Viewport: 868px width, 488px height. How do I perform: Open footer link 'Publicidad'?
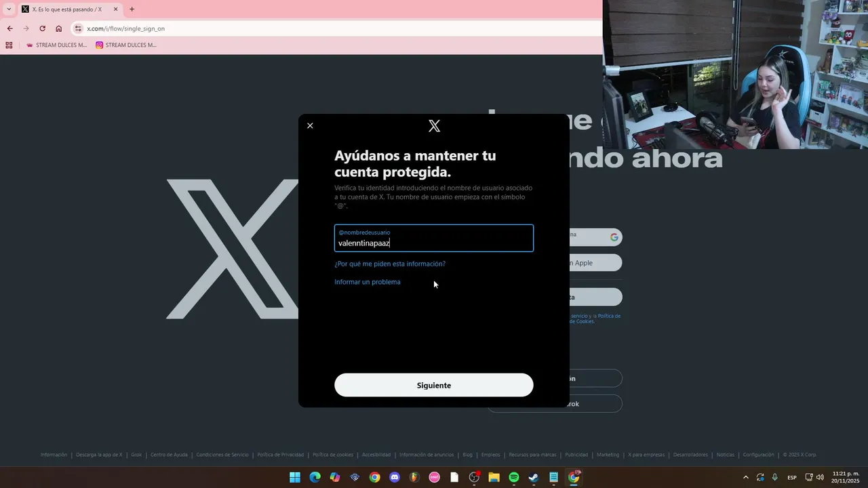576,455
